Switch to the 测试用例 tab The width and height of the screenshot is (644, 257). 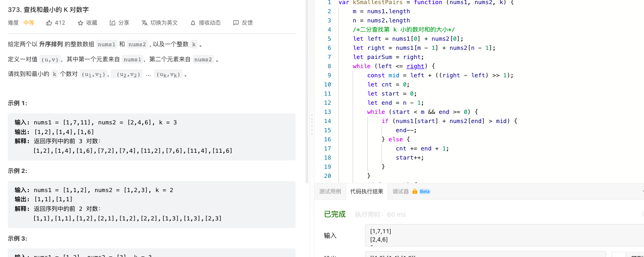330,192
